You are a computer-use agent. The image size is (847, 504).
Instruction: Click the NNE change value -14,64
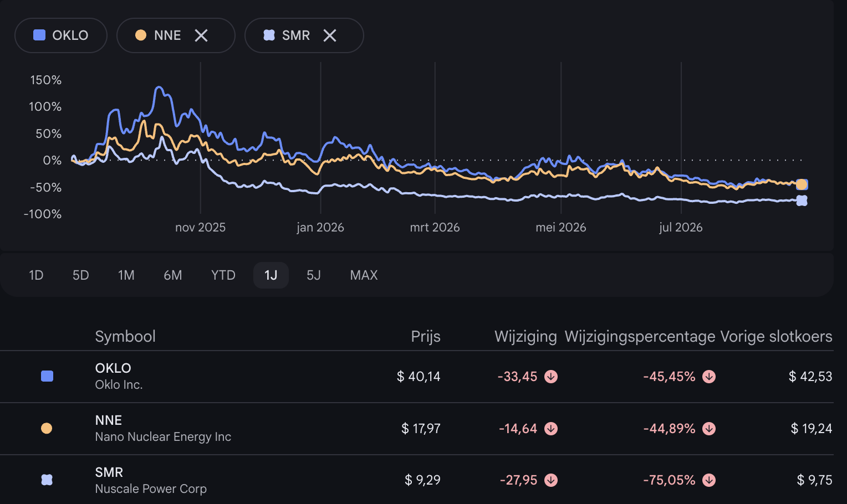518,429
